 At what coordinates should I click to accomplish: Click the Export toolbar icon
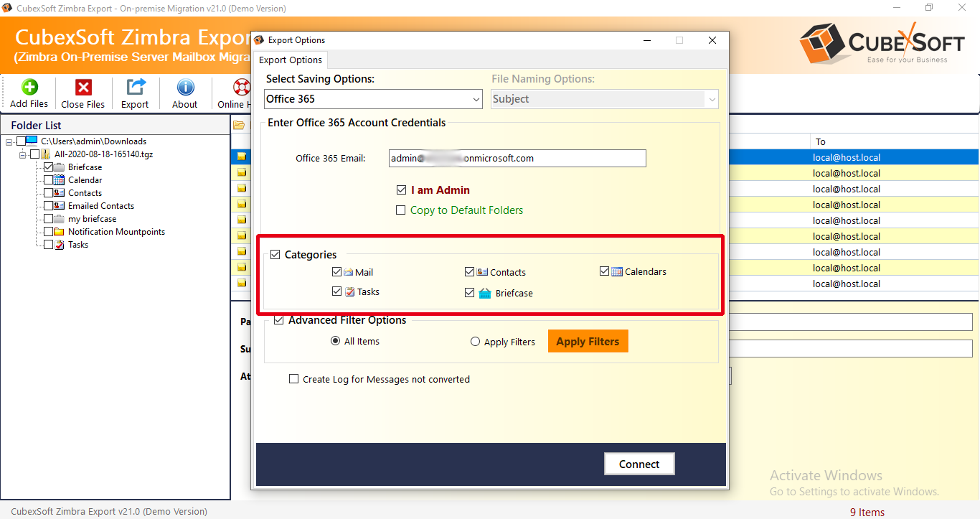[135, 88]
